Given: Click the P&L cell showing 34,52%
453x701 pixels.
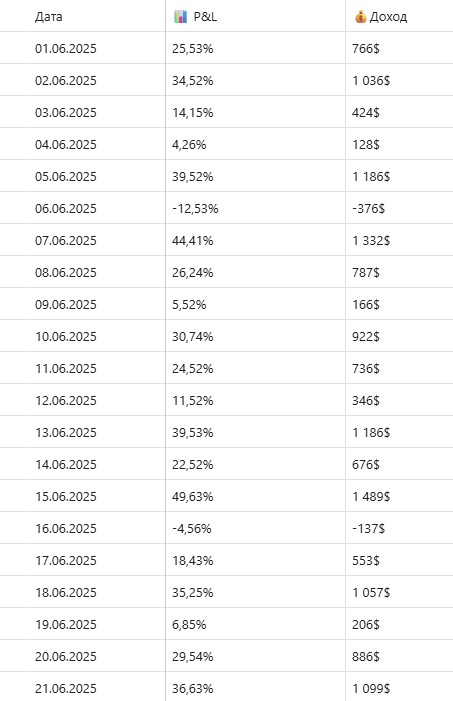Looking at the screenshot, I should coord(193,81).
